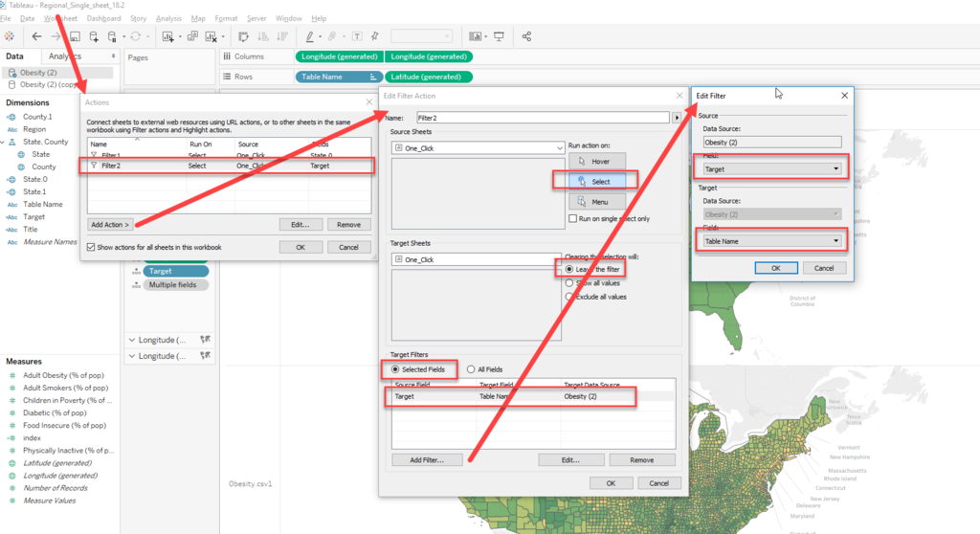Image resolution: width=980 pixels, height=534 pixels.
Task: Click the Menu run action button
Action: tap(597, 202)
